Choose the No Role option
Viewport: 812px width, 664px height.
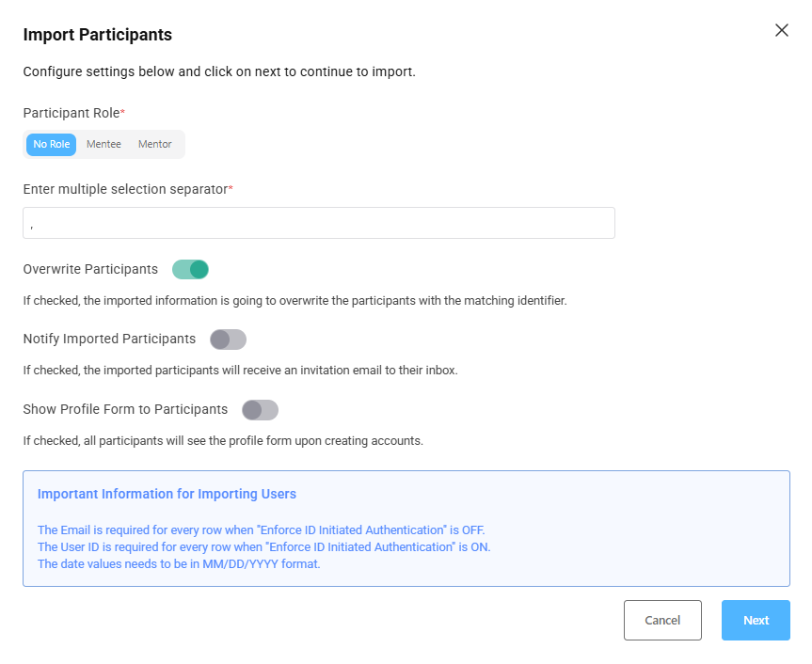(51, 144)
